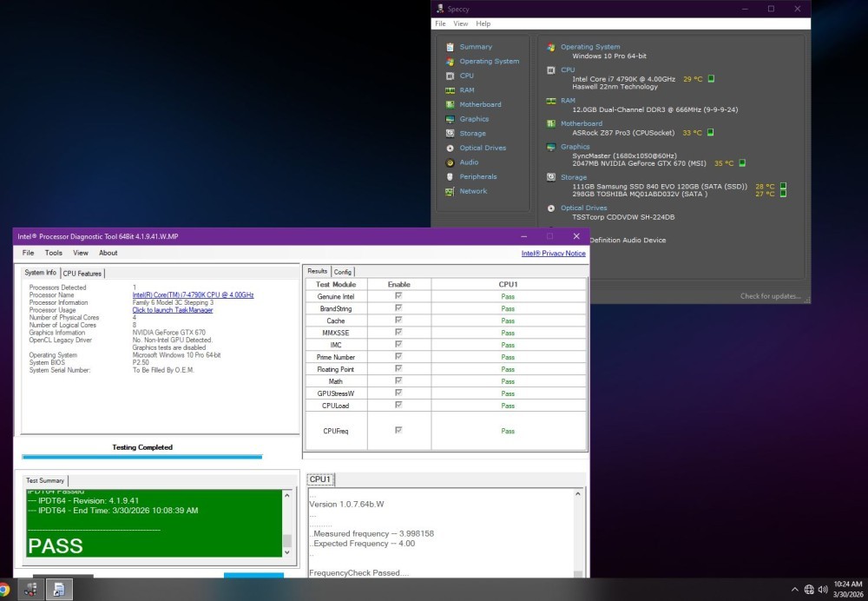Switch to the CPU Features tab

tap(82, 274)
